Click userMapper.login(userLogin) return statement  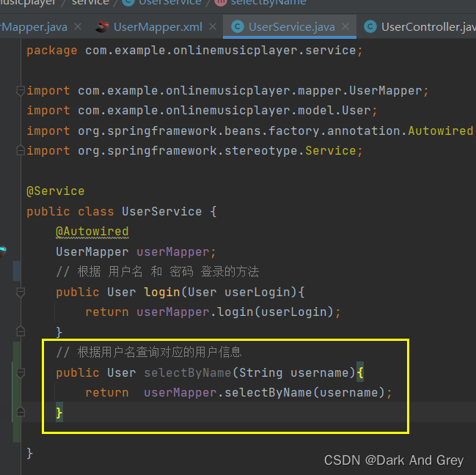[x=213, y=312]
